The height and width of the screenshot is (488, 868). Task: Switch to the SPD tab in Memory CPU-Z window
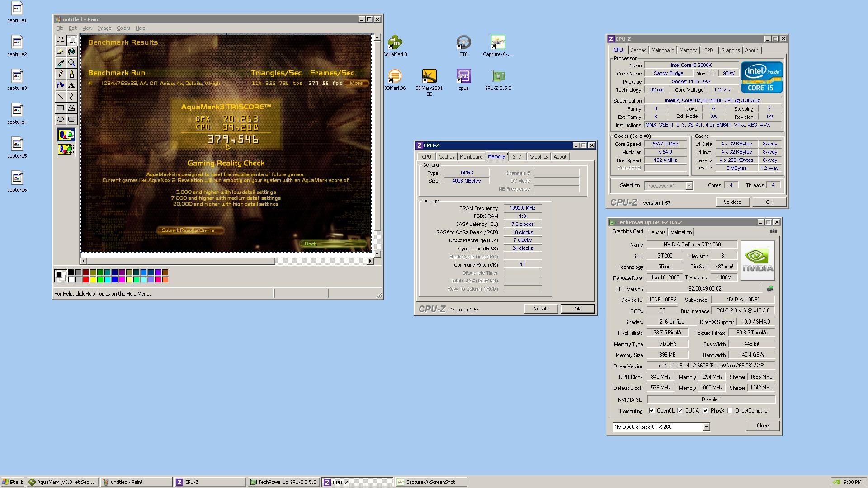coord(517,157)
